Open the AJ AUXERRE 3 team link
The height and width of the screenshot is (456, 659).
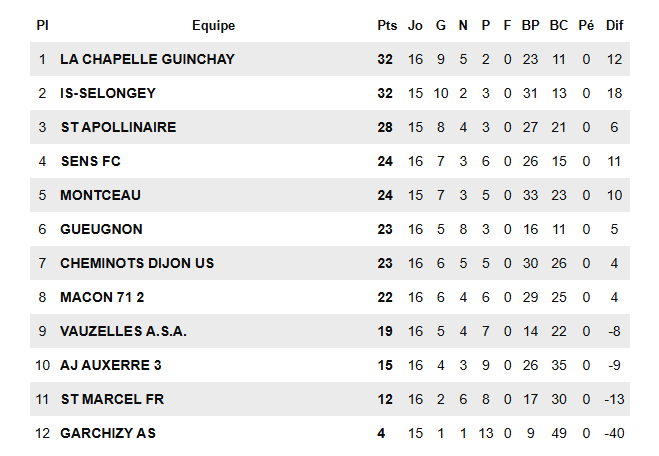point(111,365)
